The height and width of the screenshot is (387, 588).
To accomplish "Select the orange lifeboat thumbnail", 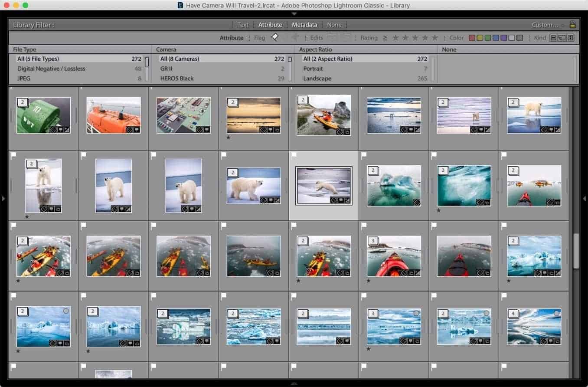I will coord(114,115).
